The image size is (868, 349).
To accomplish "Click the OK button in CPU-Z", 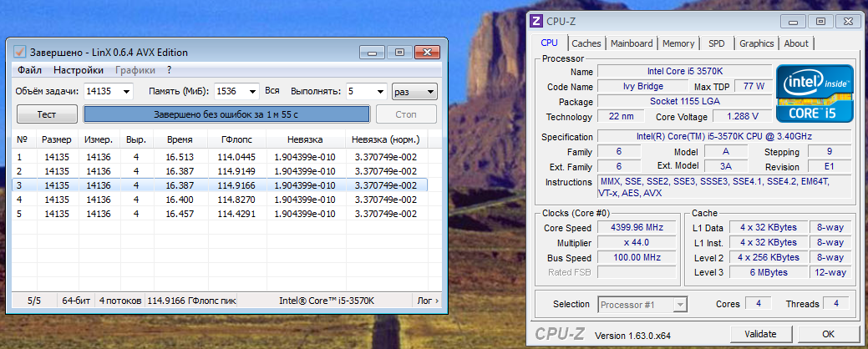I will tap(828, 334).
